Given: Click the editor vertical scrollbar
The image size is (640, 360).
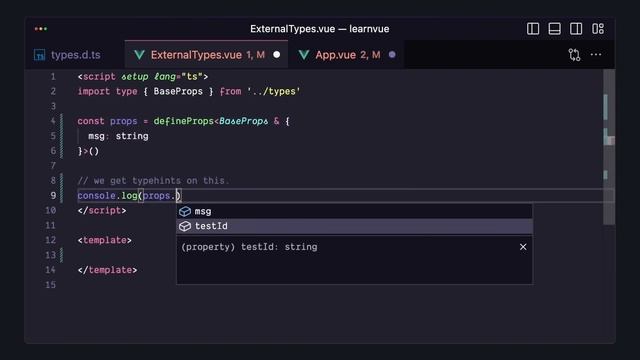Looking at the screenshot, I should [x=609, y=147].
